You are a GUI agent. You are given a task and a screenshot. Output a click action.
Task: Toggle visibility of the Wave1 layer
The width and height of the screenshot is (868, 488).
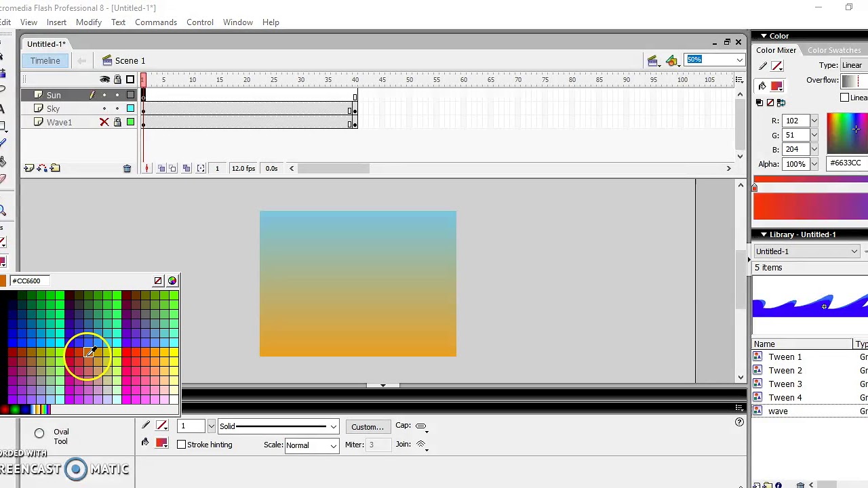104,122
